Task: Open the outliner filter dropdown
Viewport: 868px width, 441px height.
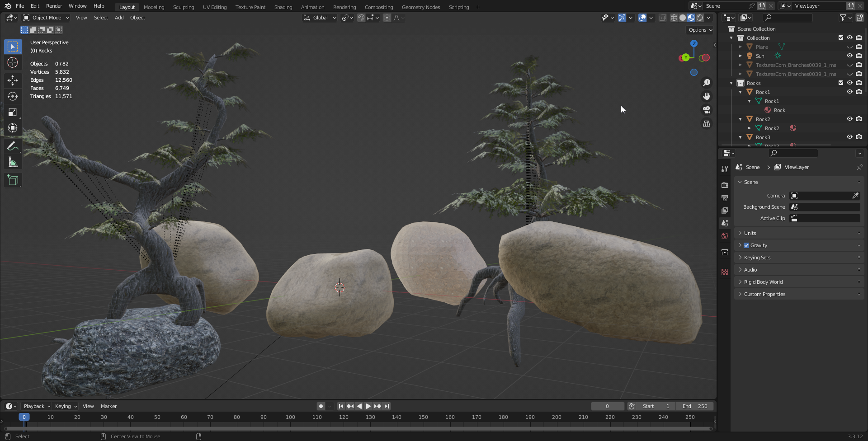Action: tap(845, 18)
